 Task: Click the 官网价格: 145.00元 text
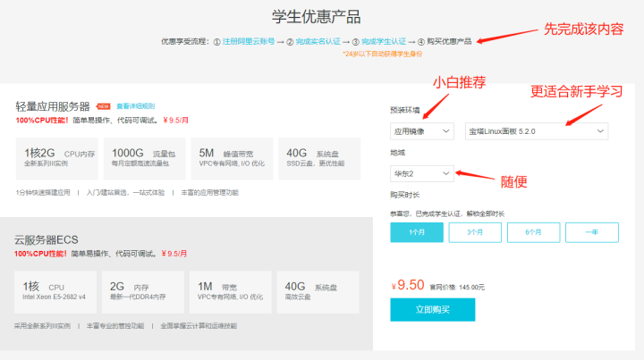(457, 288)
